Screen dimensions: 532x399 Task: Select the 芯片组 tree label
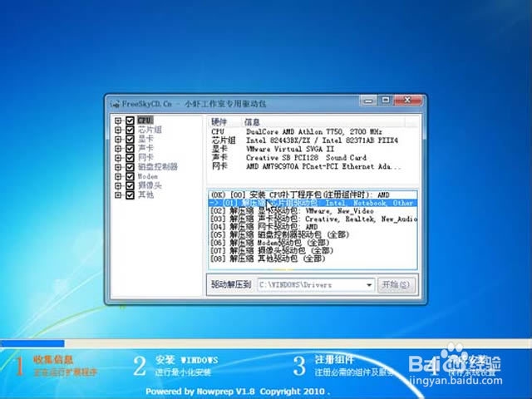click(x=150, y=130)
